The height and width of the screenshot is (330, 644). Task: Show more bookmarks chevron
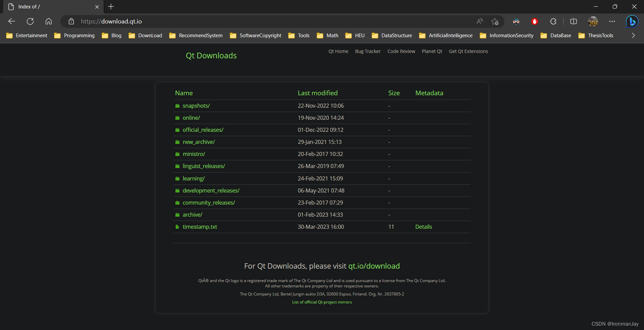point(633,36)
